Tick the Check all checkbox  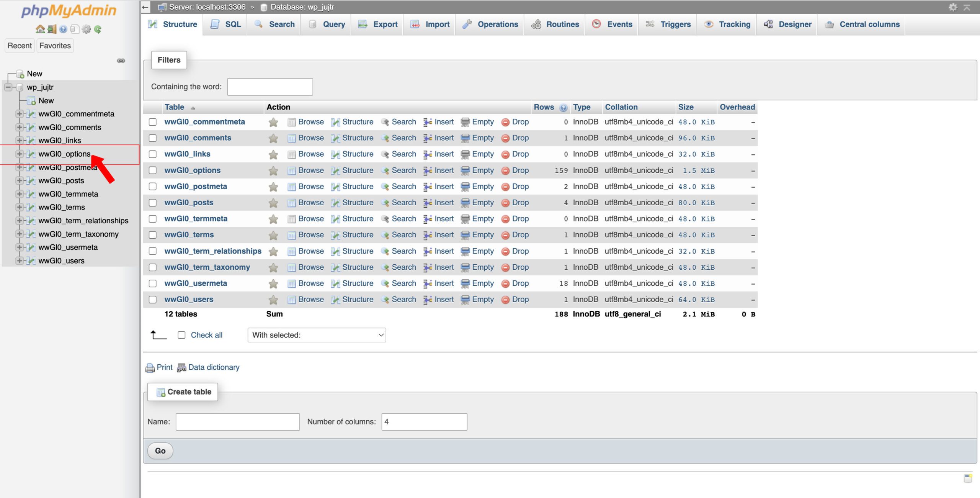click(x=181, y=335)
